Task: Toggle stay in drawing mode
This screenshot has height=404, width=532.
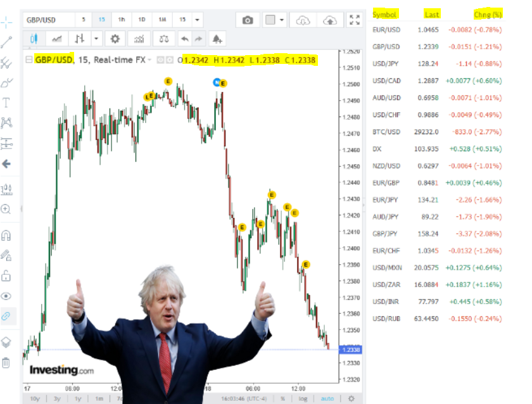Action: [6, 255]
